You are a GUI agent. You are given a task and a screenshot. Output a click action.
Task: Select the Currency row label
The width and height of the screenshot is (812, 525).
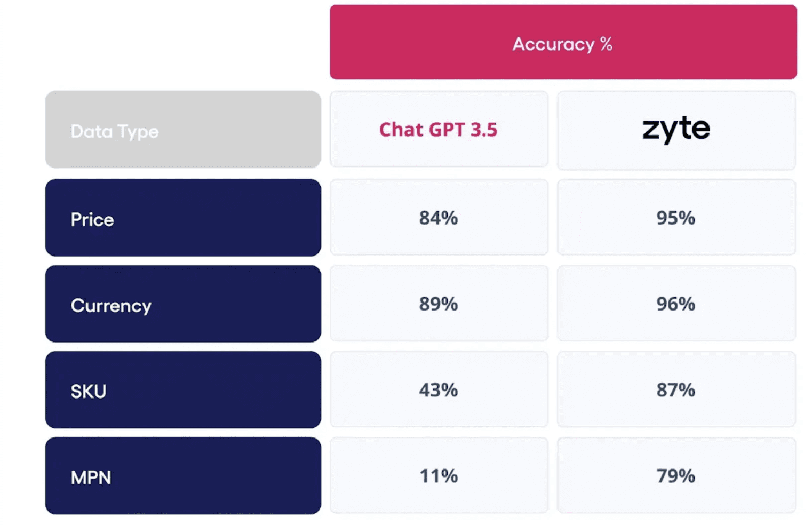tap(182, 304)
